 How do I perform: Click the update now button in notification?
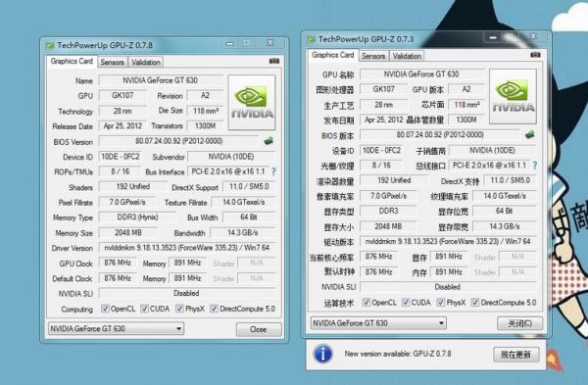pos(516,355)
